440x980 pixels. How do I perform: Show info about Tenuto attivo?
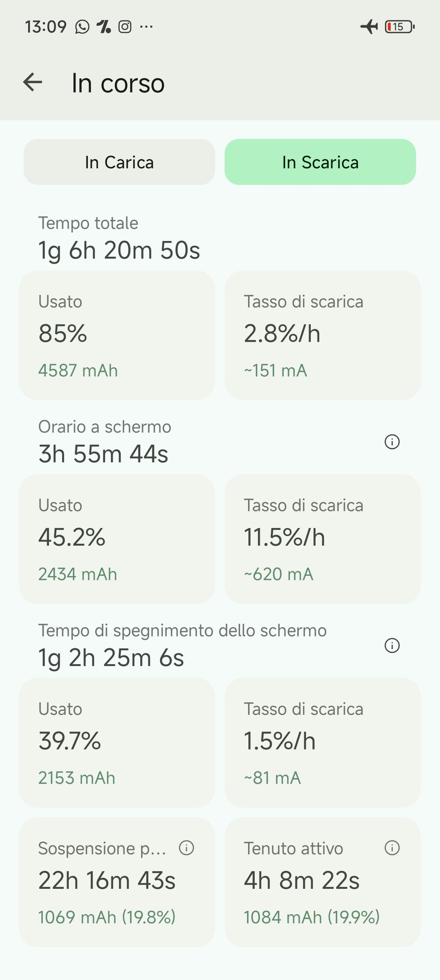[x=392, y=847]
